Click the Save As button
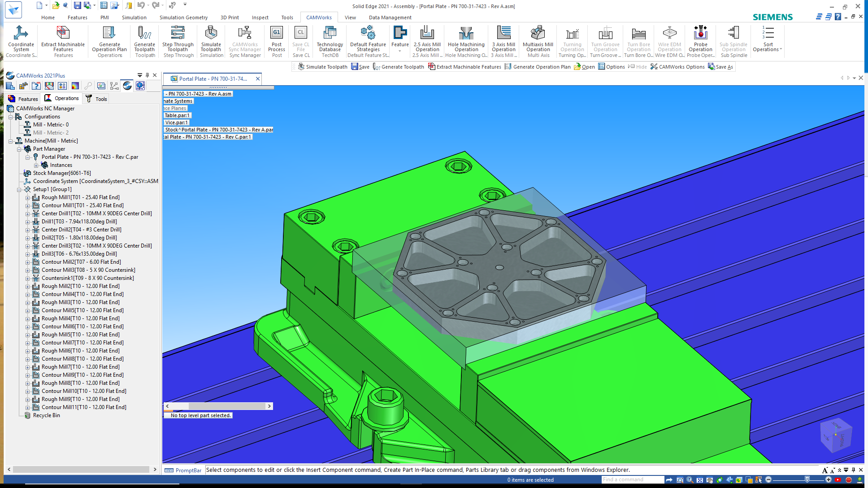Image resolution: width=868 pixels, height=488 pixels. pyautogui.click(x=720, y=67)
